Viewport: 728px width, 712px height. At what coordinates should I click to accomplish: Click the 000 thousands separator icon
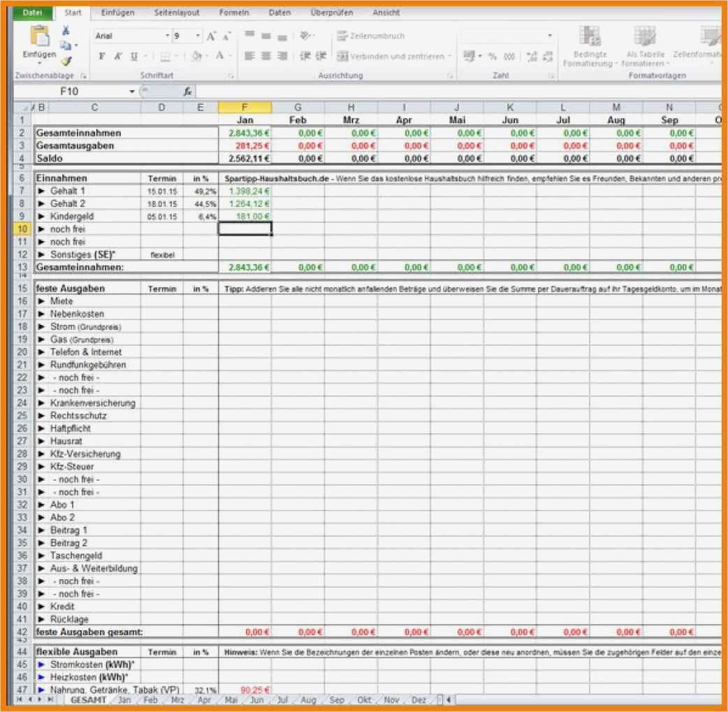pos(507,55)
